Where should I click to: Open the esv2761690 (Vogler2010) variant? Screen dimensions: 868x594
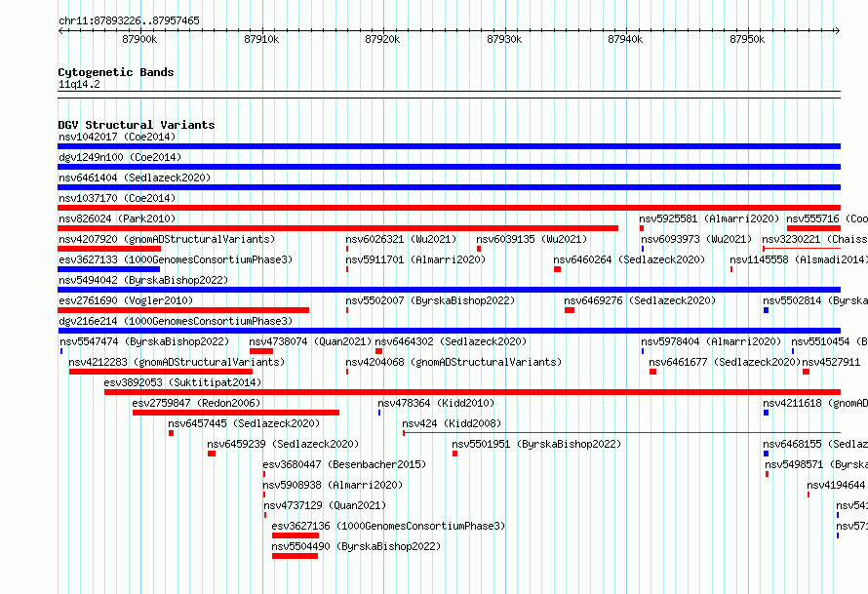pyautogui.click(x=126, y=300)
